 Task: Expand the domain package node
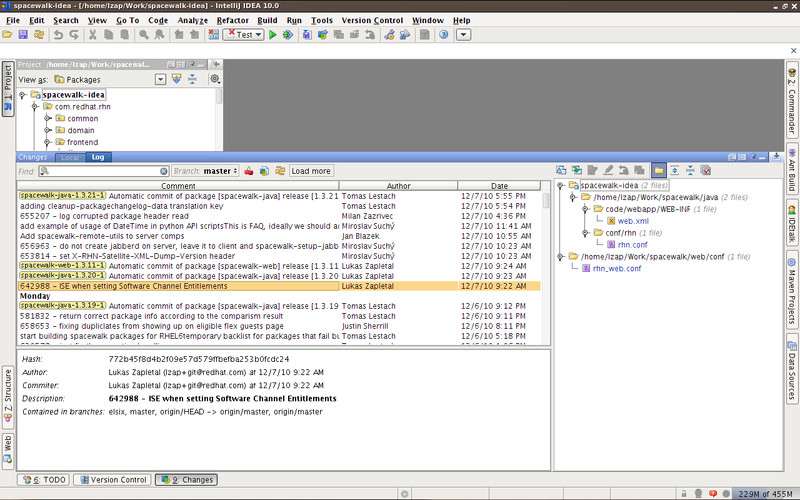point(47,130)
